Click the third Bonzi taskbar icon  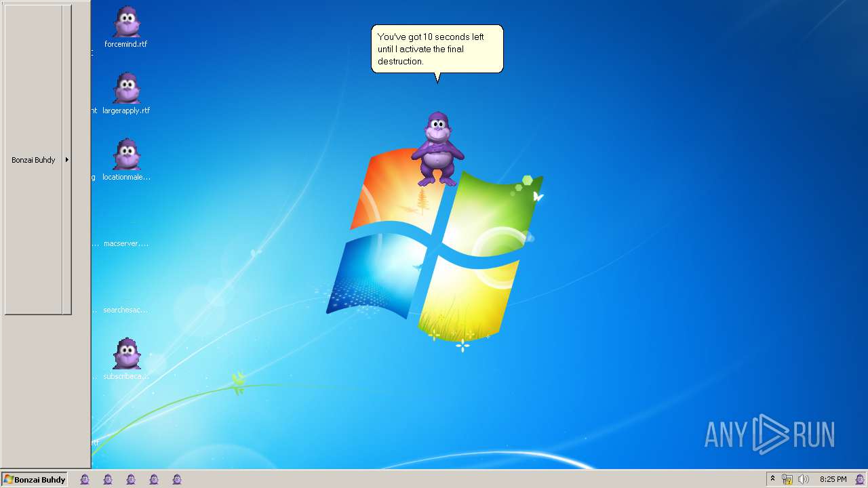pos(131,479)
